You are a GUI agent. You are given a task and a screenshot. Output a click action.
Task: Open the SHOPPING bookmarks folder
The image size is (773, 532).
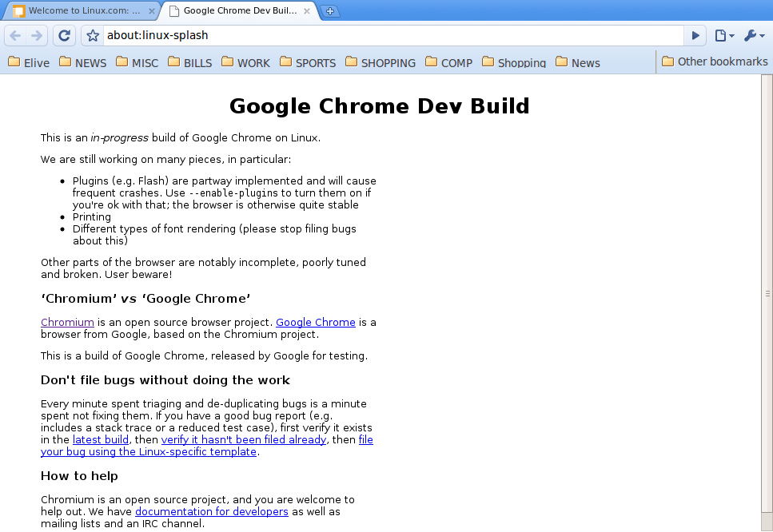pyautogui.click(x=380, y=62)
